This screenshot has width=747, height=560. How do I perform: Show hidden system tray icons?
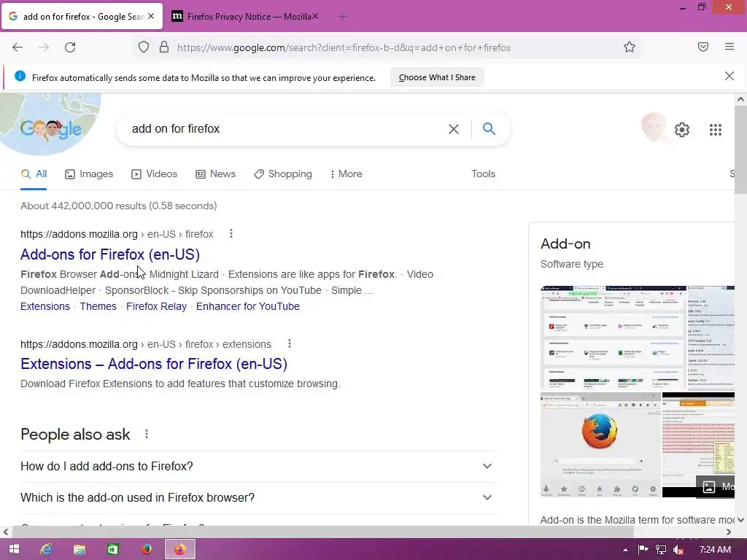click(x=625, y=550)
